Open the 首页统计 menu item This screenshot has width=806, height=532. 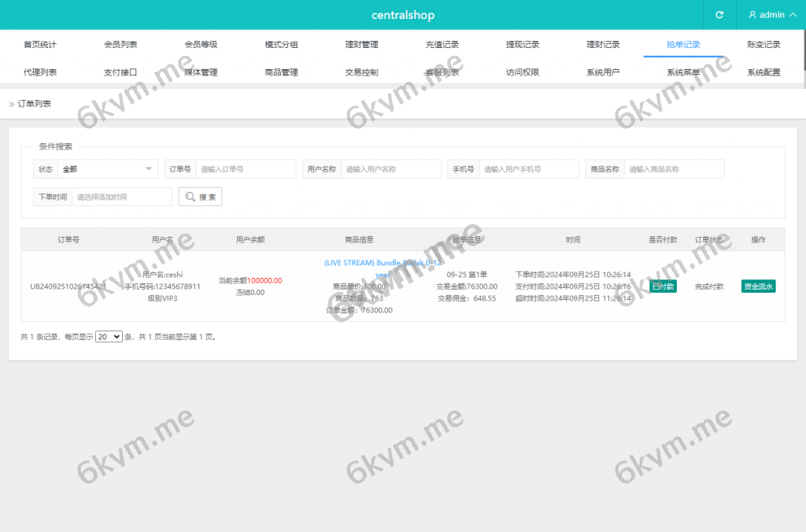[40, 45]
